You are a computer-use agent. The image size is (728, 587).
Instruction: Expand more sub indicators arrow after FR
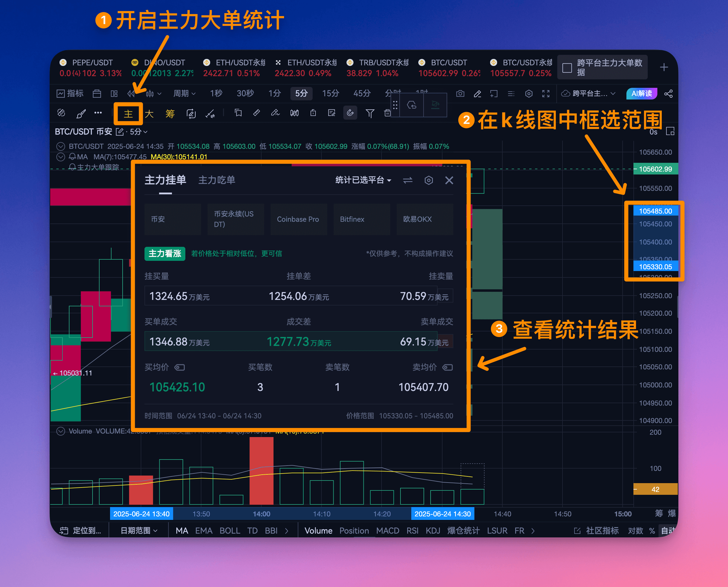(533, 531)
